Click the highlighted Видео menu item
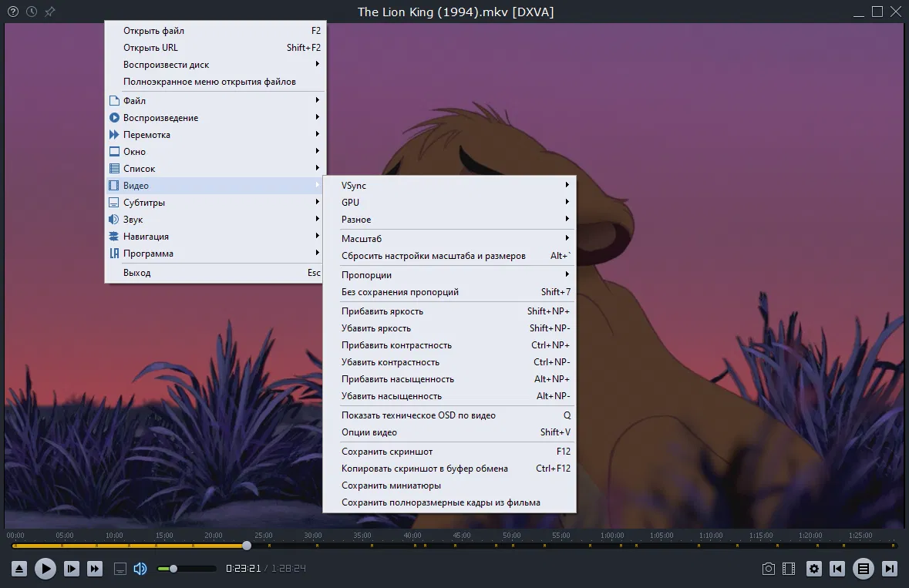Viewport: 909px width, 588px height. 215,186
